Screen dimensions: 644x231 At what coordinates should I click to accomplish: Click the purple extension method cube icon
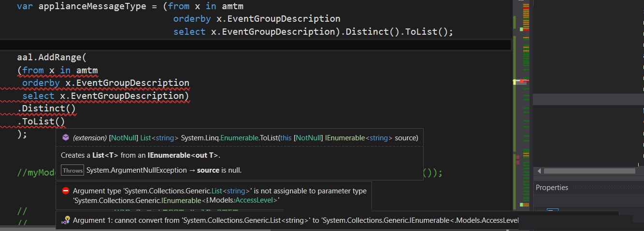(66, 138)
